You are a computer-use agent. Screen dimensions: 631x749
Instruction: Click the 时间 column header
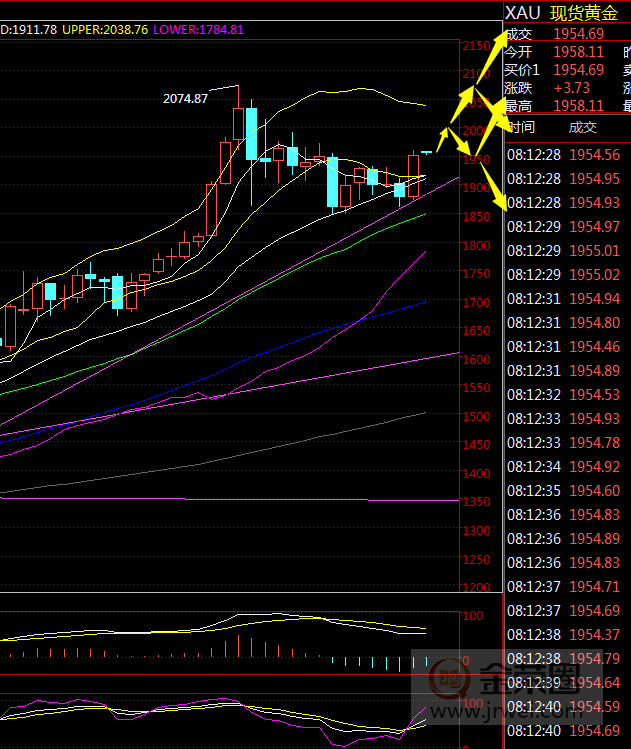[521, 127]
